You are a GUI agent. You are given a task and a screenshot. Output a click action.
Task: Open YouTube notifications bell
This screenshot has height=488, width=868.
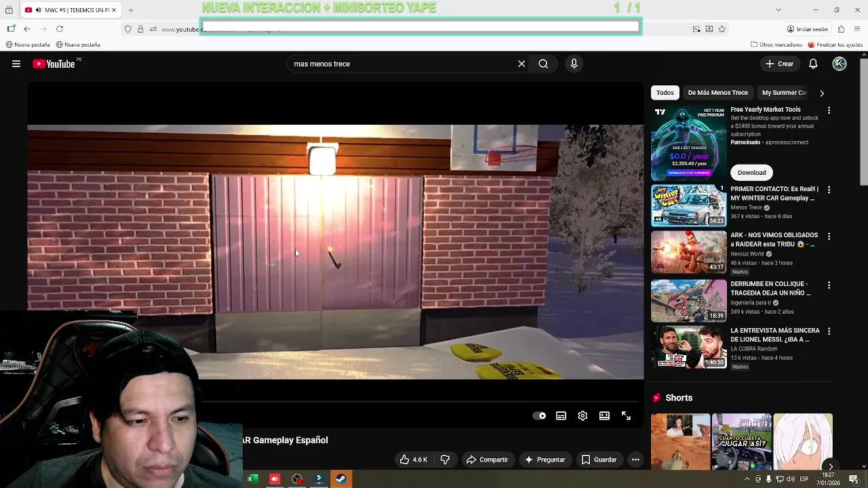tap(813, 64)
